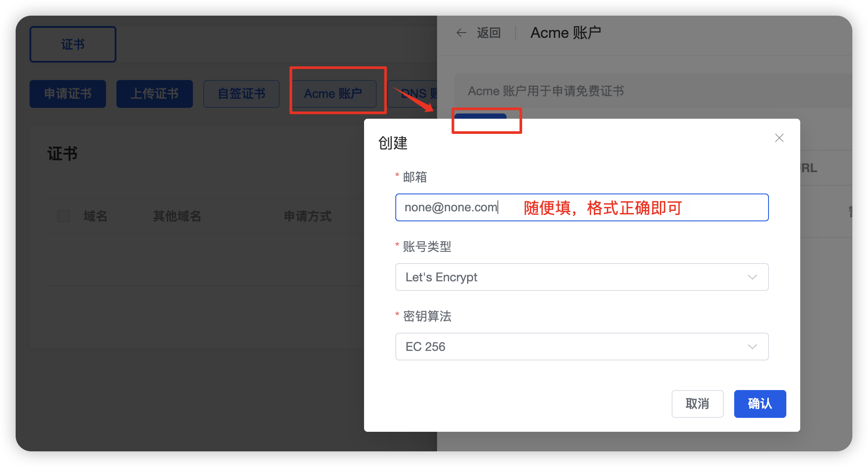This screenshot has height=467, width=868.
Task: Expand the 密钥算法 key algorithm combo box
Action: (581, 347)
